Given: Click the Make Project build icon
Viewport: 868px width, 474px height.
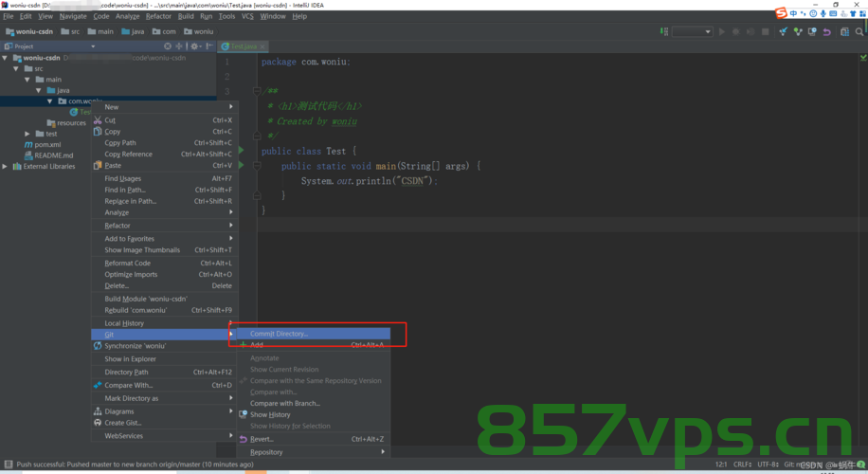Looking at the screenshot, I should click(x=663, y=31).
